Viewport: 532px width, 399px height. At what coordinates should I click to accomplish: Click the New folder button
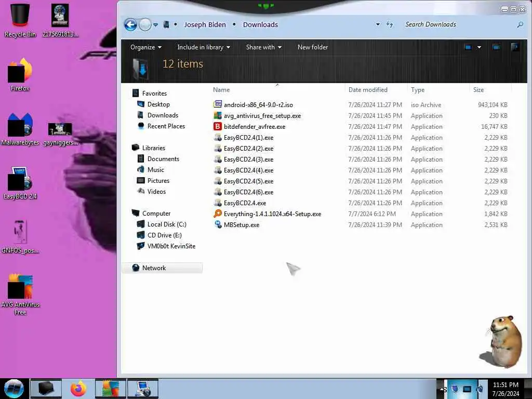(312, 47)
